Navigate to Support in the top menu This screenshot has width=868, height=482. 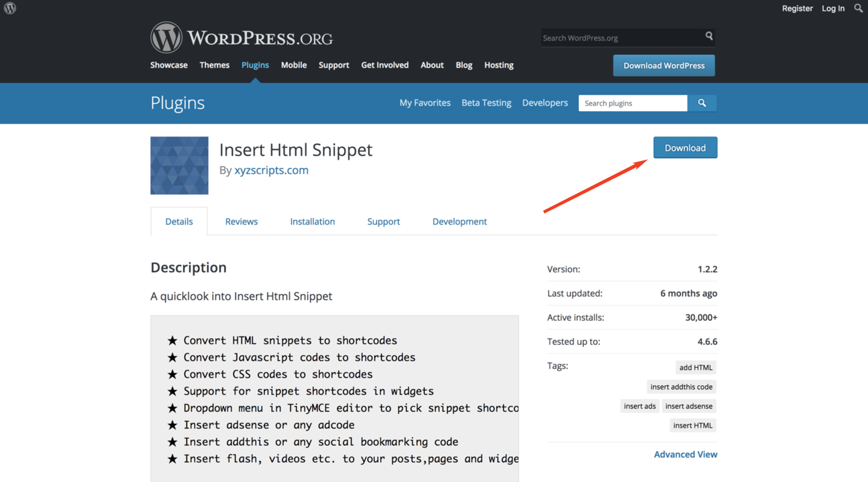coord(334,65)
